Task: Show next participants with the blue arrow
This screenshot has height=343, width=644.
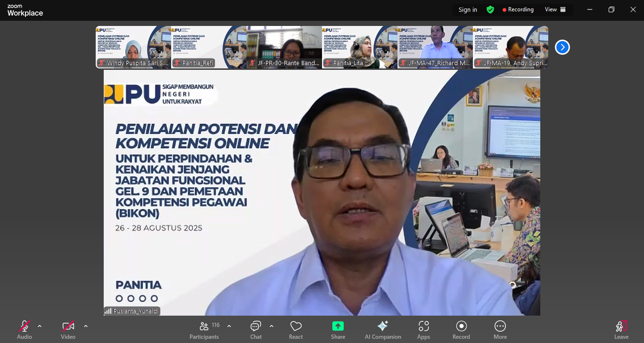Action: click(x=562, y=47)
